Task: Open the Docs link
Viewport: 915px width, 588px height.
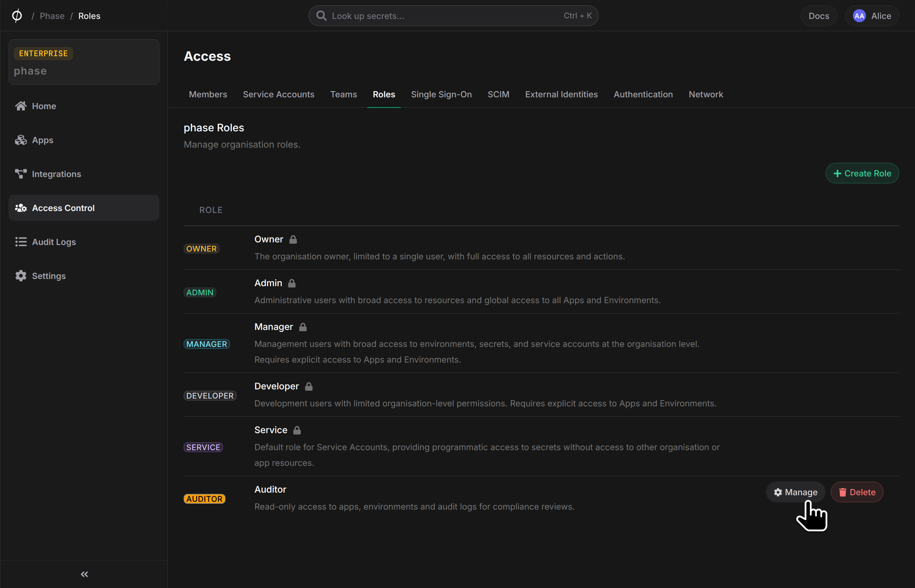Action: [819, 16]
